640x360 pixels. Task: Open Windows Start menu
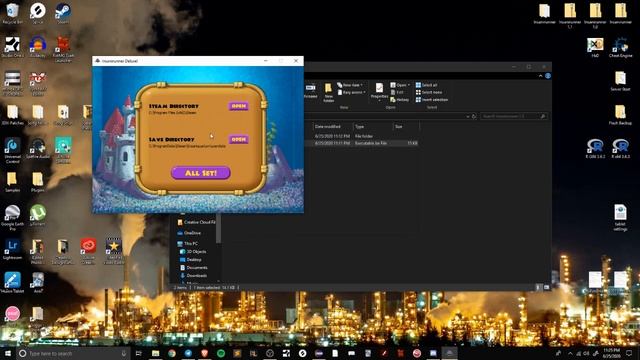point(8,353)
